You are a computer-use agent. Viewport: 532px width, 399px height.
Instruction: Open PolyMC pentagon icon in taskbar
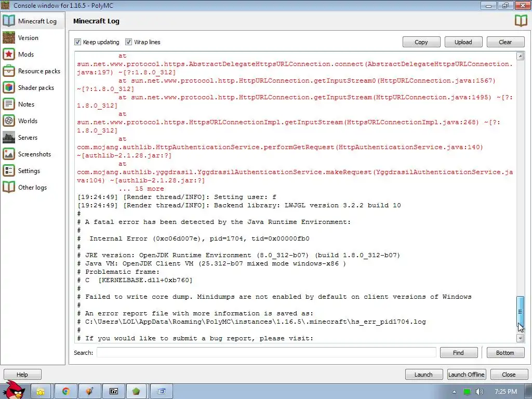pyautogui.click(x=137, y=392)
